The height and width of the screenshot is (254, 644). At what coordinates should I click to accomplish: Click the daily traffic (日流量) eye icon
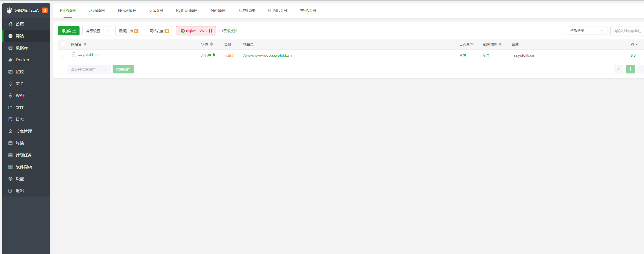coord(472,44)
